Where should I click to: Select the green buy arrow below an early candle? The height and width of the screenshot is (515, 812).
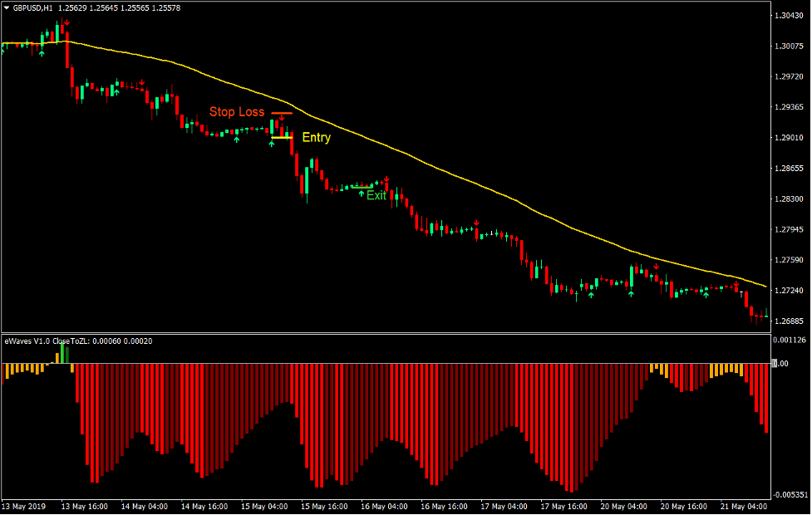click(42, 52)
